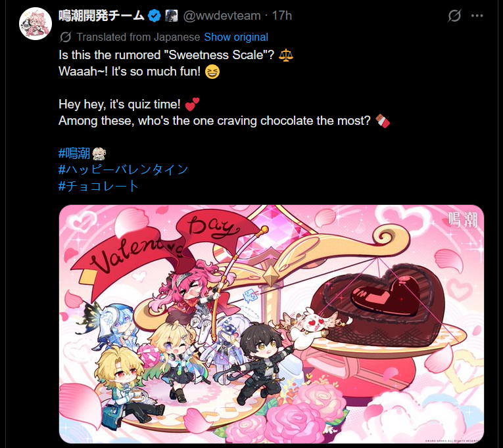Image resolution: width=503 pixels, height=448 pixels.
Task: Click the custom emoji next to the #鳴潮 hashtag
Action: click(99, 154)
